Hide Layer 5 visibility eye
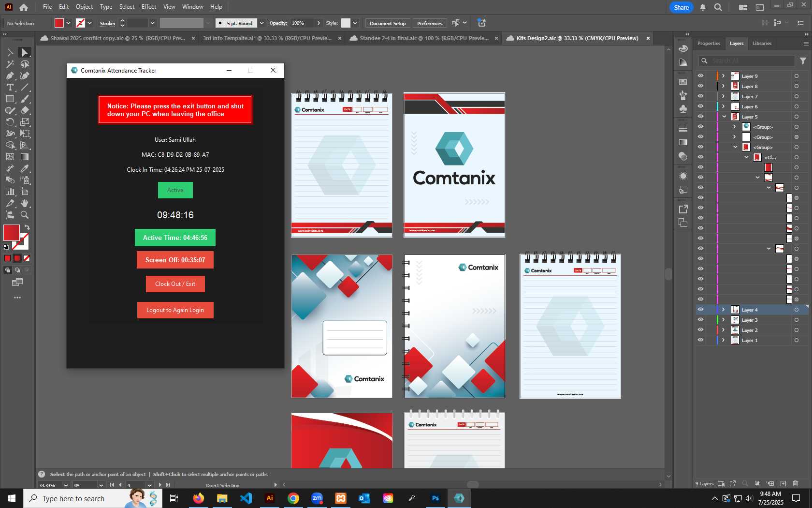Screen dimensions: 812x508 click(700, 117)
